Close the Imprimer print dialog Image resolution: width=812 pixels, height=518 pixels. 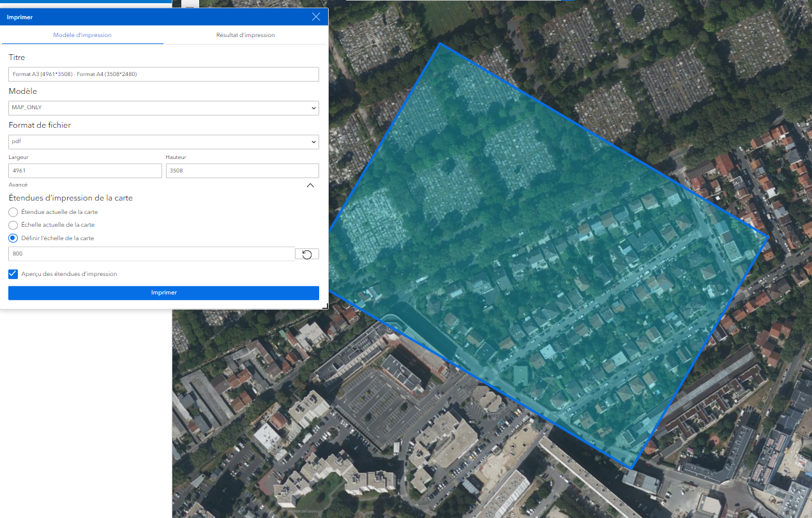coord(316,17)
